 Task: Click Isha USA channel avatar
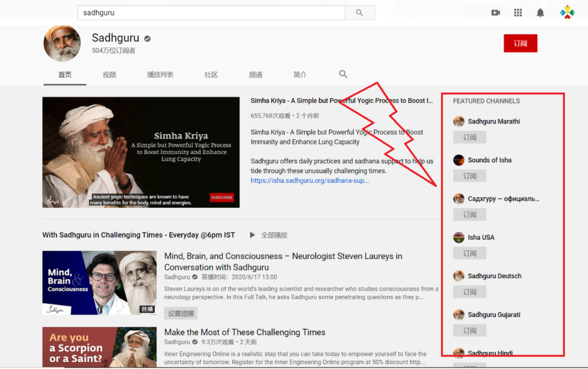(459, 237)
